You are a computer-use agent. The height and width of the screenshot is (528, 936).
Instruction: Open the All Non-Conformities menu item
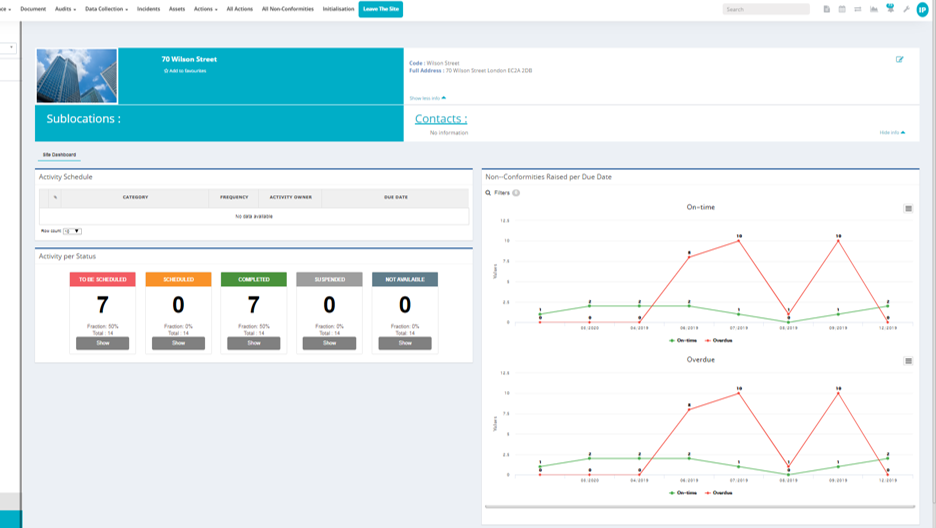tap(287, 9)
